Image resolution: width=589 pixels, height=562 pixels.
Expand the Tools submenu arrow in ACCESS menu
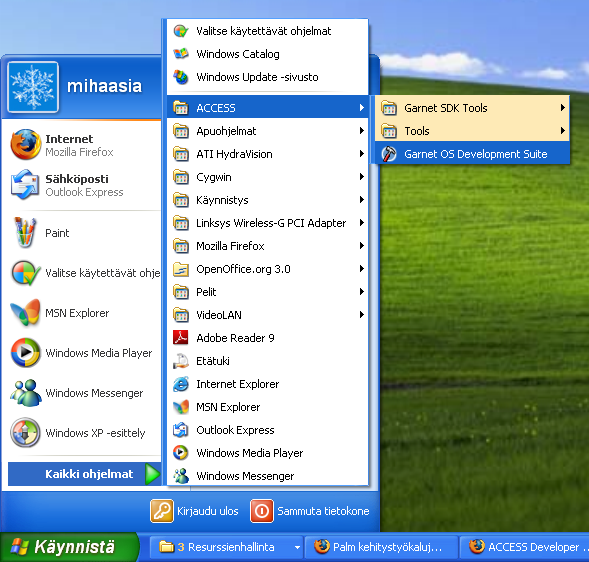click(563, 131)
